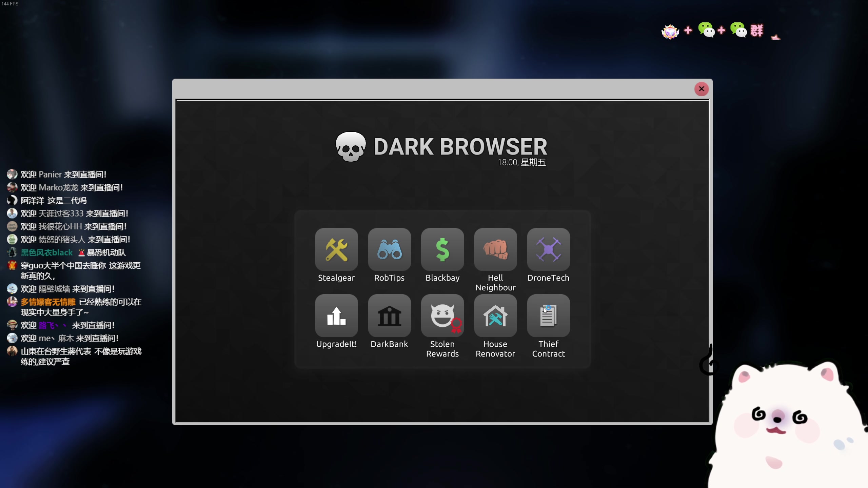Click the House Renovator label text
Screen dimensions: 868x488
[x=495, y=349]
